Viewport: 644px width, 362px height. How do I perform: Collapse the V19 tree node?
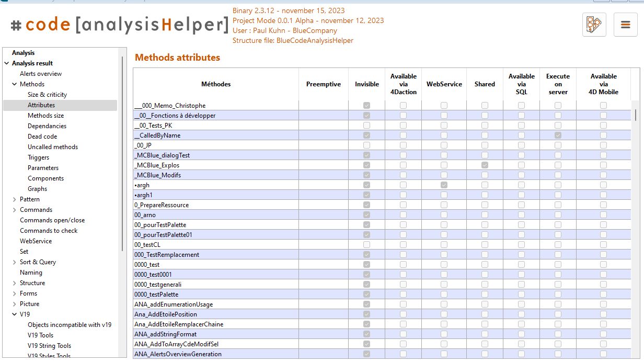[14, 314]
